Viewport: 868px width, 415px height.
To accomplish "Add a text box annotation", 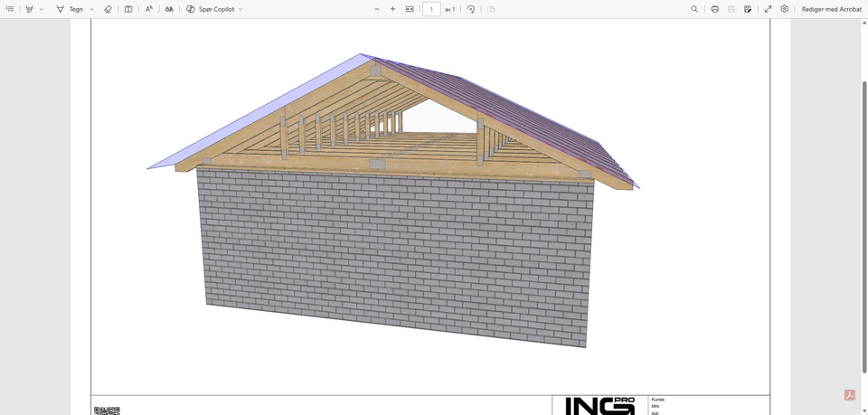I will click(x=128, y=9).
